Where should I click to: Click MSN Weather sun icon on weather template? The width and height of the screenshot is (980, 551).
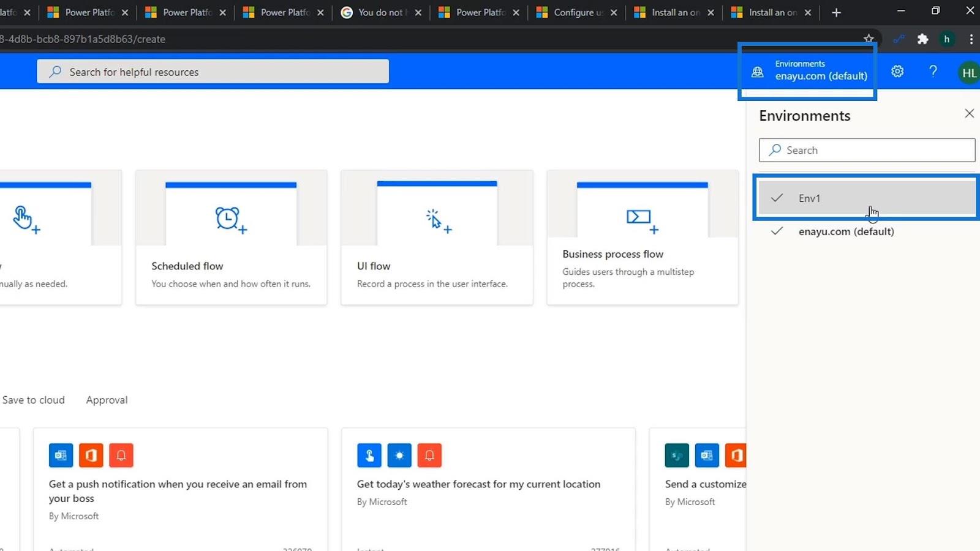tap(399, 455)
